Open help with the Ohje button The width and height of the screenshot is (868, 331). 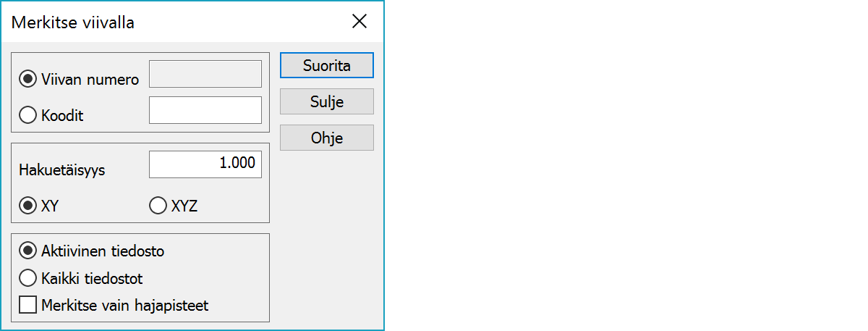coord(326,138)
